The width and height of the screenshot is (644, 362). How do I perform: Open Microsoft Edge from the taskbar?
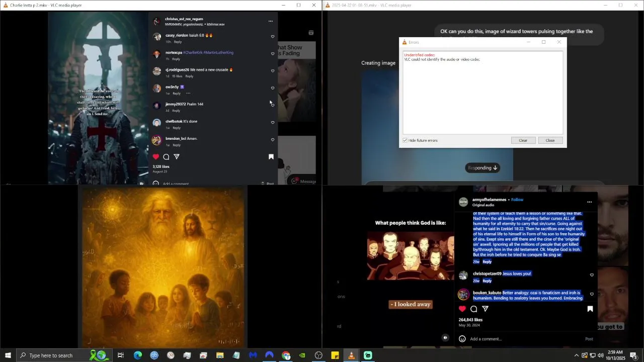(137, 355)
